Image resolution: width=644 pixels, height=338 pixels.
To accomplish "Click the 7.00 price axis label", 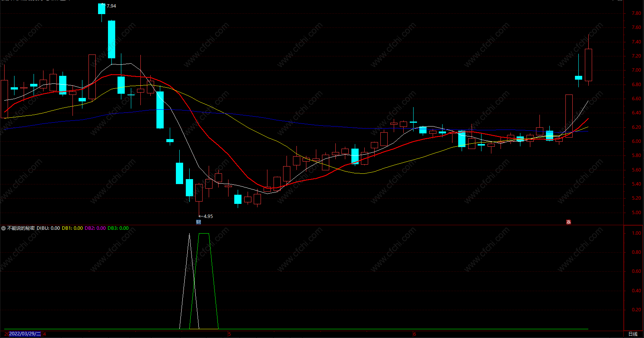I will coord(636,70).
